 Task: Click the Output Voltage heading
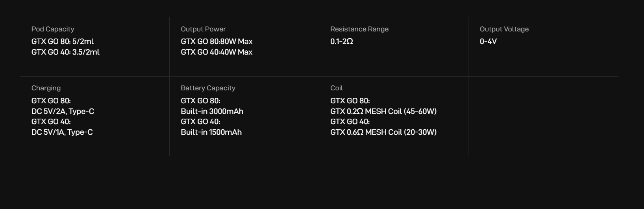pyautogui.click(x=504, y=29)
